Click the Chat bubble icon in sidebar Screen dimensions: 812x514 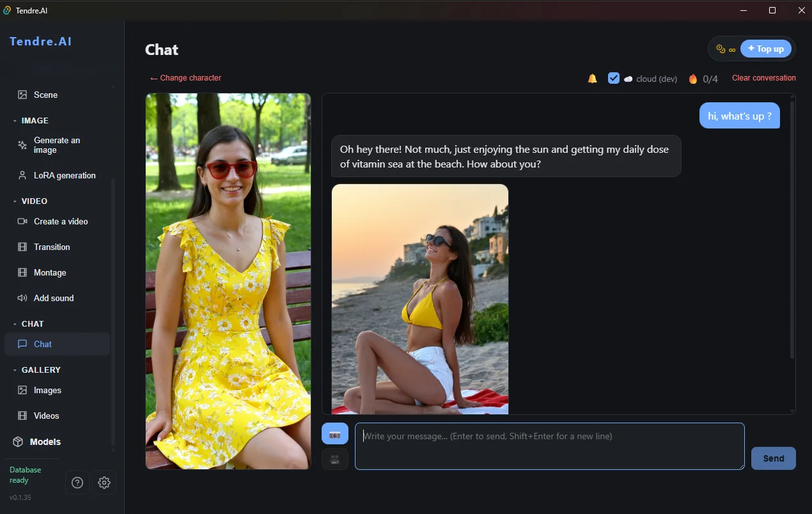click(x=22, y=344)
